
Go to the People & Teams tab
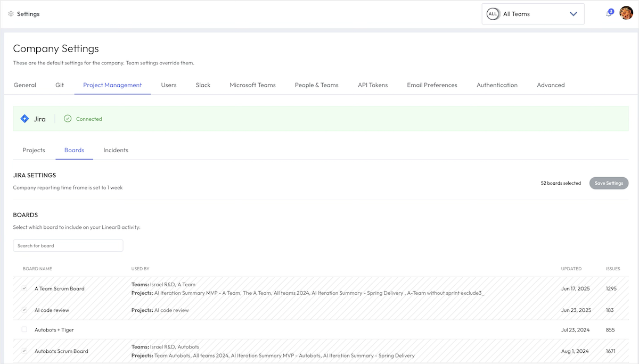[317, 85]
